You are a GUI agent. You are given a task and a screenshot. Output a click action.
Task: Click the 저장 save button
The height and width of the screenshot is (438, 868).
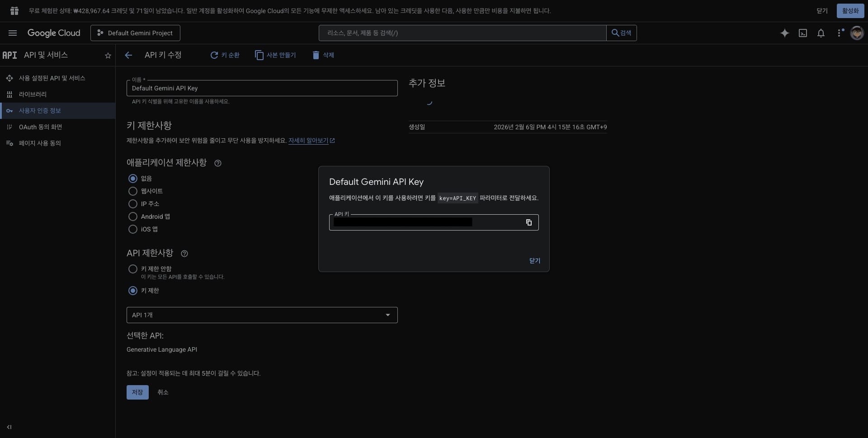137,392
